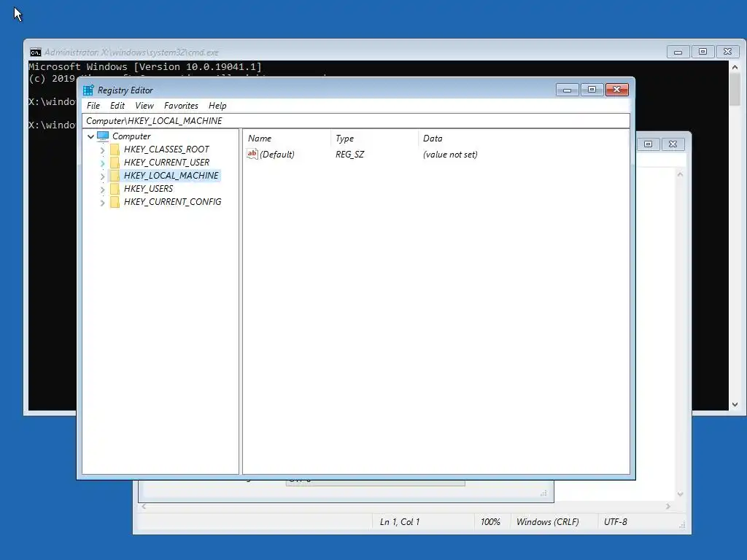This screenshot has width=747, height=560.
Task: Click the UTF-8 encoding status entry
Action: click(x=616, y=522)
